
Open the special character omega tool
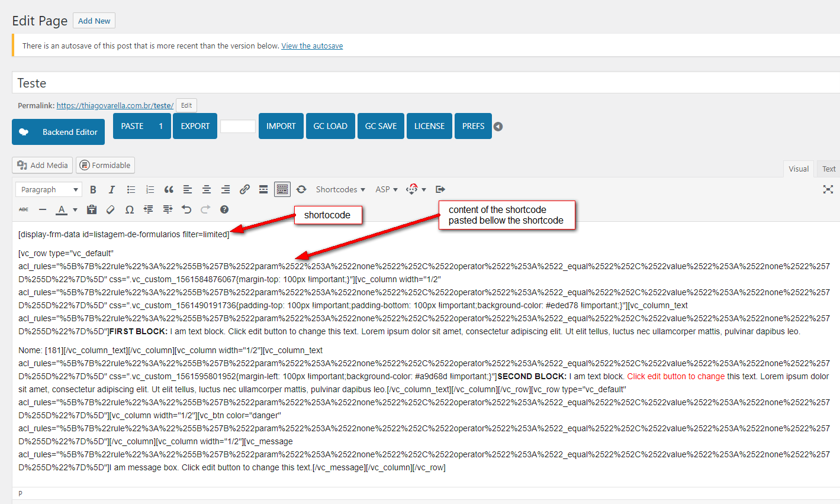coord(130,209)
